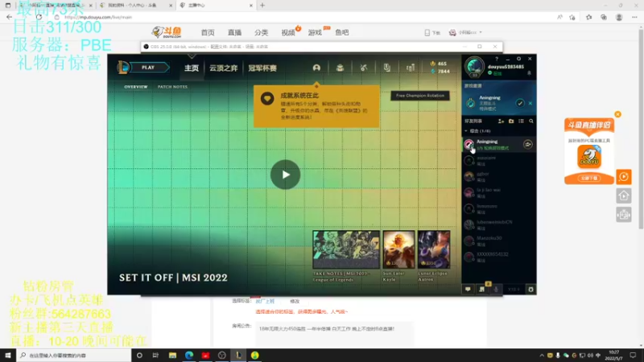Open the profile icon in League navbar

point(316,68)
